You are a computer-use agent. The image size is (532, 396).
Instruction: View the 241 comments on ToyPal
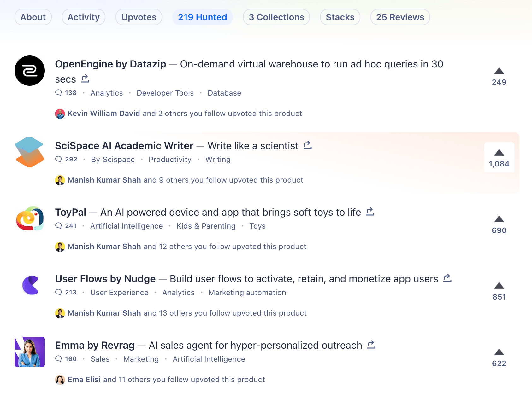[66, 226]
